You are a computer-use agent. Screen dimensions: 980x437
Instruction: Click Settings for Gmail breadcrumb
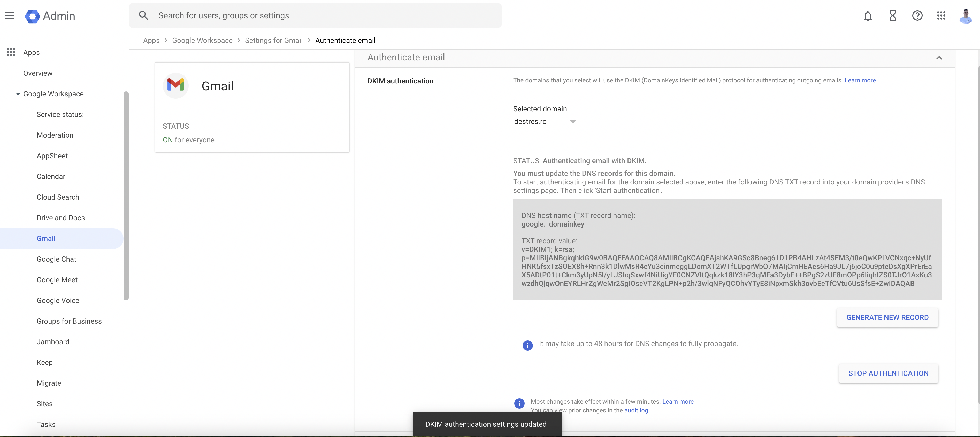click(x=273, y=40)
